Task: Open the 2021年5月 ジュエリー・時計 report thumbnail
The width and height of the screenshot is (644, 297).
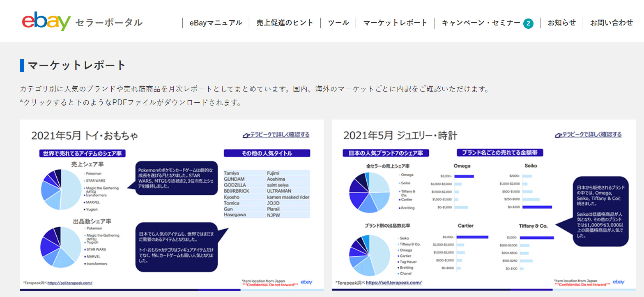Action: (484, 205)
